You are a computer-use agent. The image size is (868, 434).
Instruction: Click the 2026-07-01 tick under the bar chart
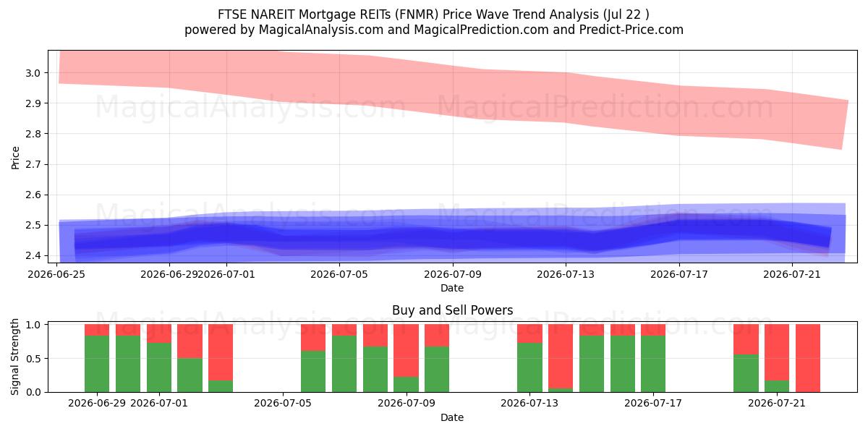pyautogui.click(x=159, y=404)
